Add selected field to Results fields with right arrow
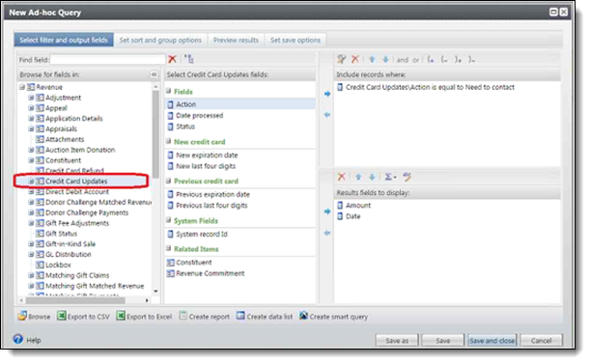 click(x=327, y=211)
